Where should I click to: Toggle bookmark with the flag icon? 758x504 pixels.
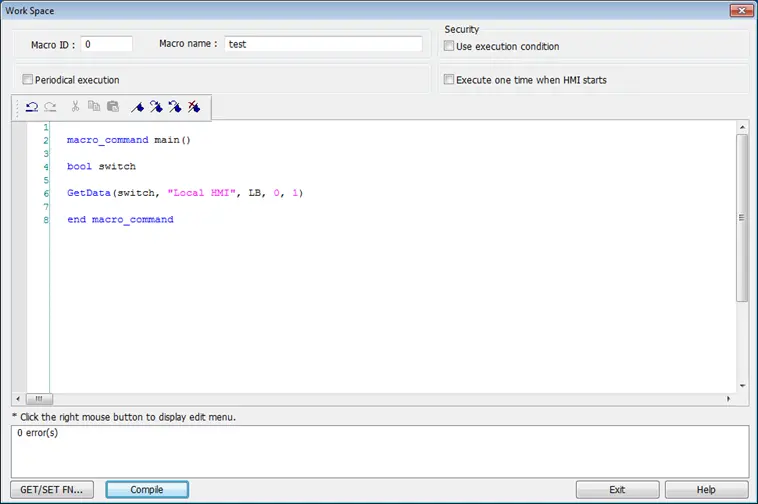click(x=137, y=107)
